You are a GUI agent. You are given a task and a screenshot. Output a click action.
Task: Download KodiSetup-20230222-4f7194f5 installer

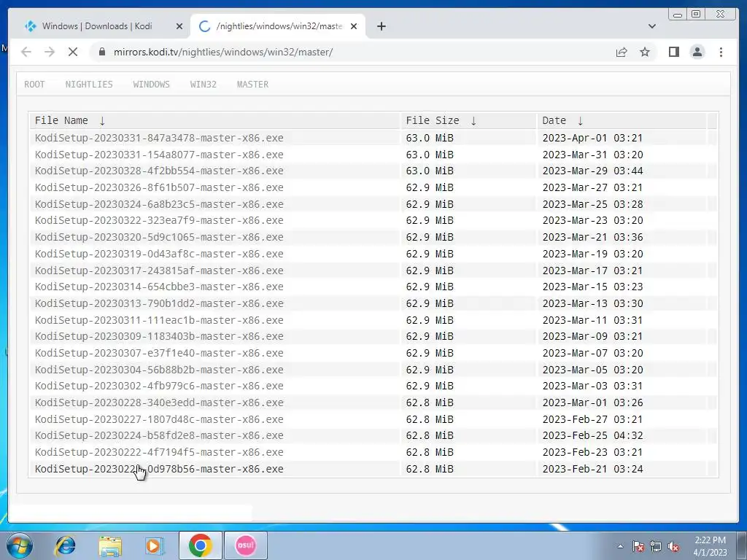tap(159, 452)
